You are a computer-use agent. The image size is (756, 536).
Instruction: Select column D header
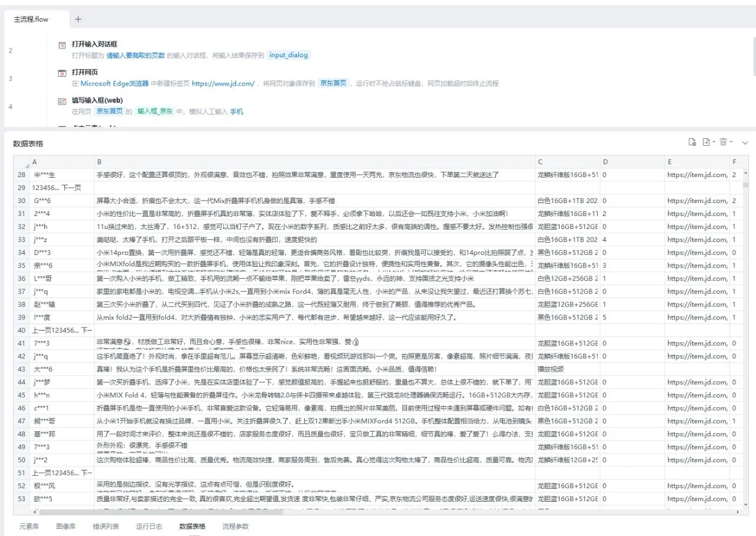click(x=633, y=162)
